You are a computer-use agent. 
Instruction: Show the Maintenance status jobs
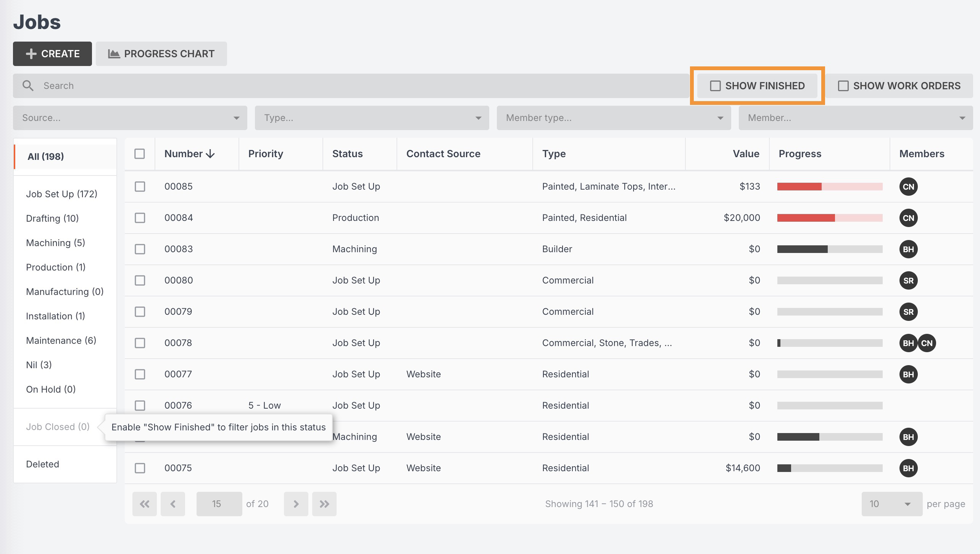[61, 340]
